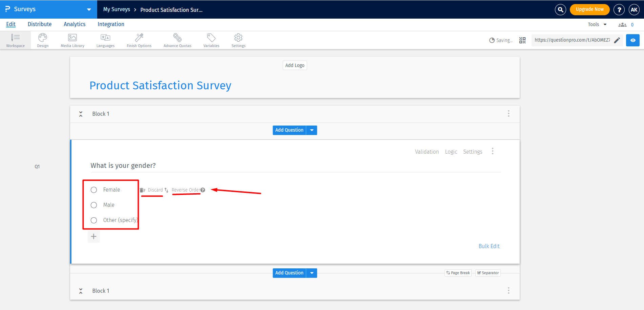Select the Male radio button
644x310 pixels.
click(x=94, y=205)
